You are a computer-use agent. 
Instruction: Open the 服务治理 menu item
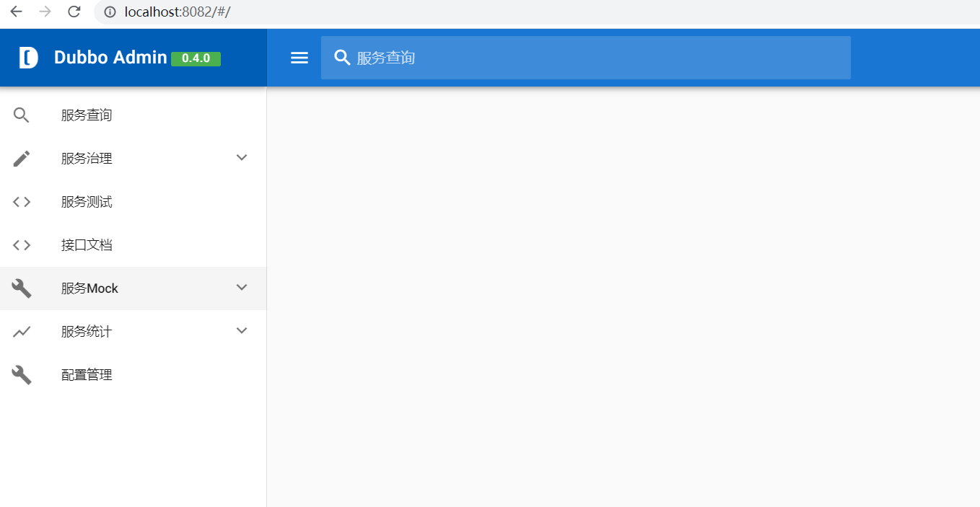click(133, 159)
